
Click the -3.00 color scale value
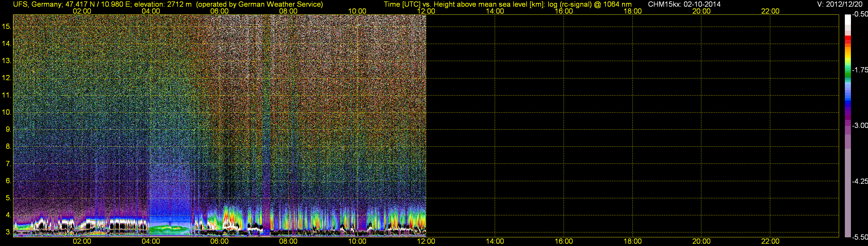coord(860,125)
